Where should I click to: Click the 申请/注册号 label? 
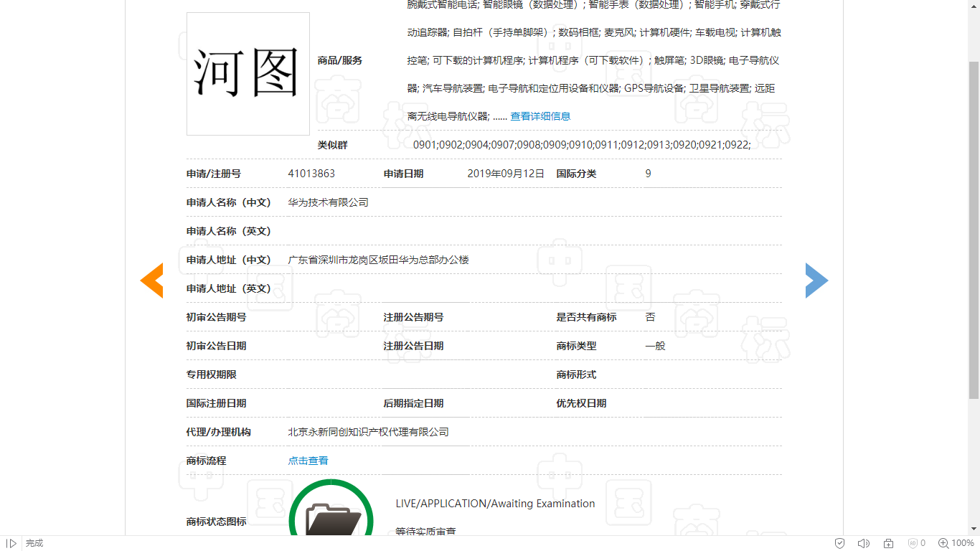click(213, 174)
